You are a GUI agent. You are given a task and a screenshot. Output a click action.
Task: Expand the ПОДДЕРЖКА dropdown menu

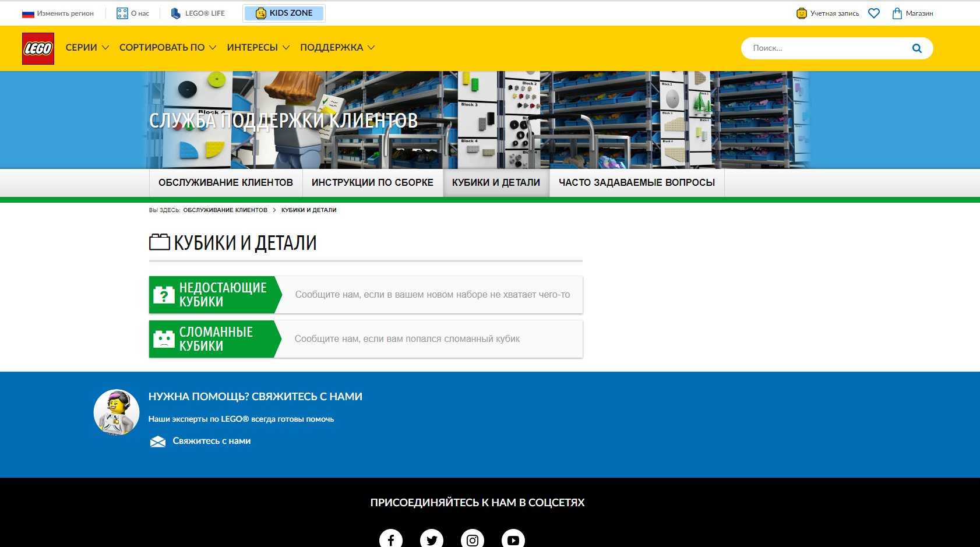pyautogui.click(x=337, y=48)
